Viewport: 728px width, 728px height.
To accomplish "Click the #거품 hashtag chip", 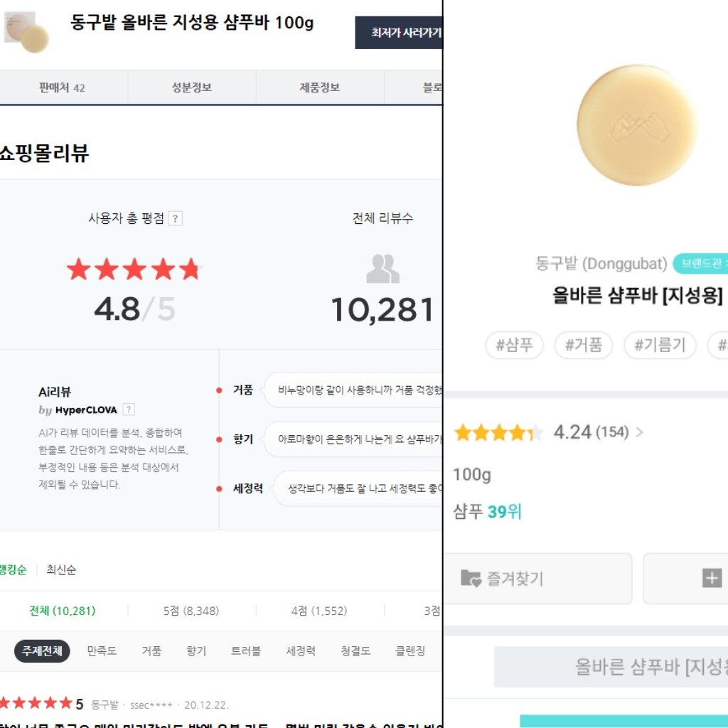I will tap(583, 346).
